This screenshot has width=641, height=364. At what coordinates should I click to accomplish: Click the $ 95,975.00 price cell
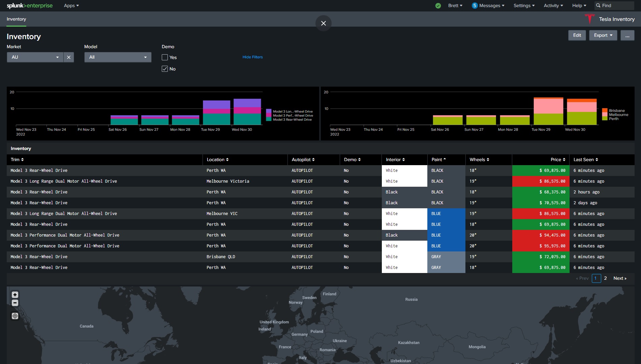pos(541,246)
